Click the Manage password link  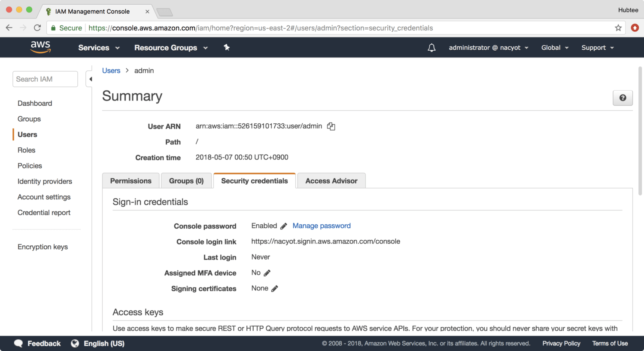click(x=322, y=226)
